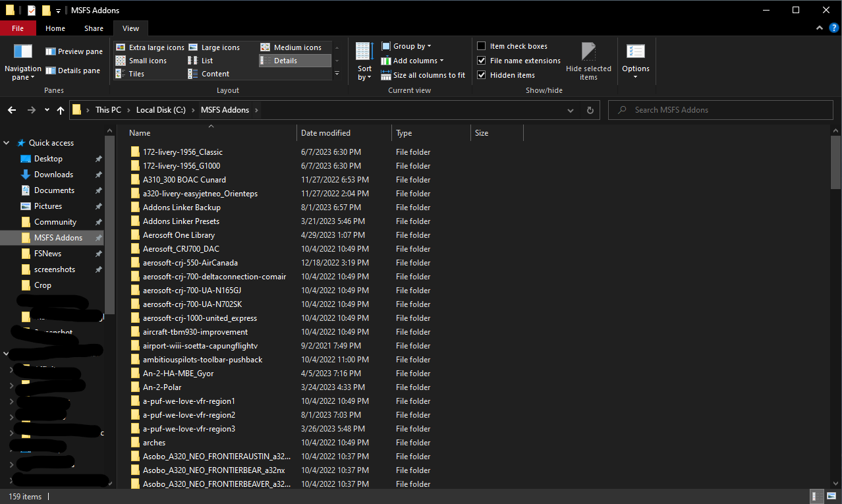Select the aircraft-tbm930-improvement folder
This screenshot has height=504, width=842.
click(x=195, y=332)
